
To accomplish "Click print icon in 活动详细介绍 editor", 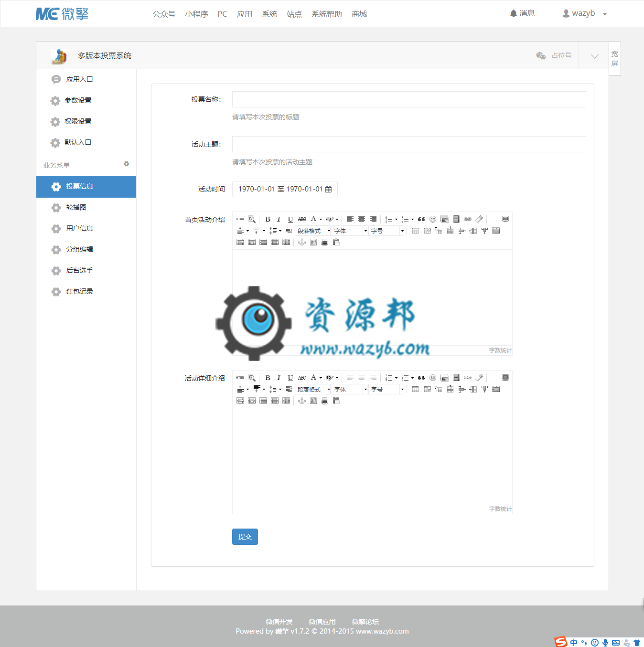I will point(325,401).
